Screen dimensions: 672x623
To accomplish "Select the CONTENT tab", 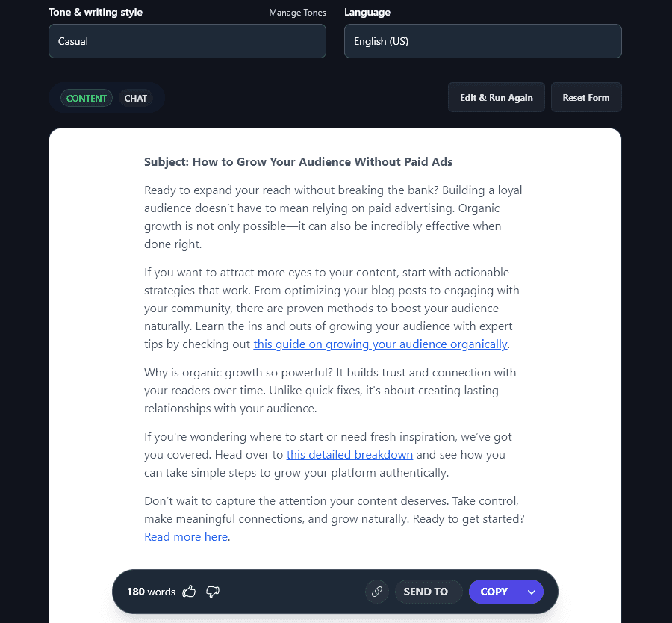I will (x=86, y=98).
